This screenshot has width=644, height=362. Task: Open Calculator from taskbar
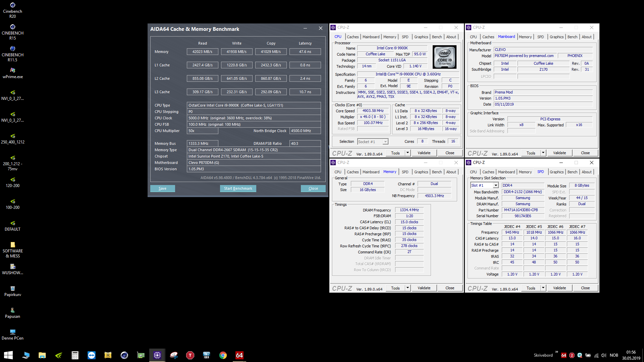(75, 355)
